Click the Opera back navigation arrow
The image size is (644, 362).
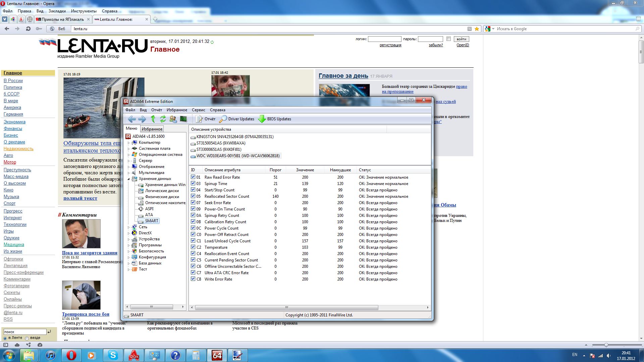(x=7, y=29)
